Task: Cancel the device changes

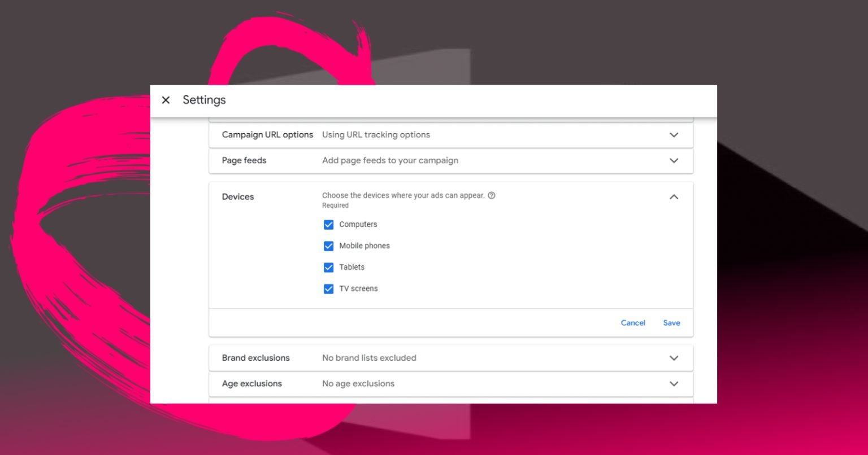Action: click(633, 323)
